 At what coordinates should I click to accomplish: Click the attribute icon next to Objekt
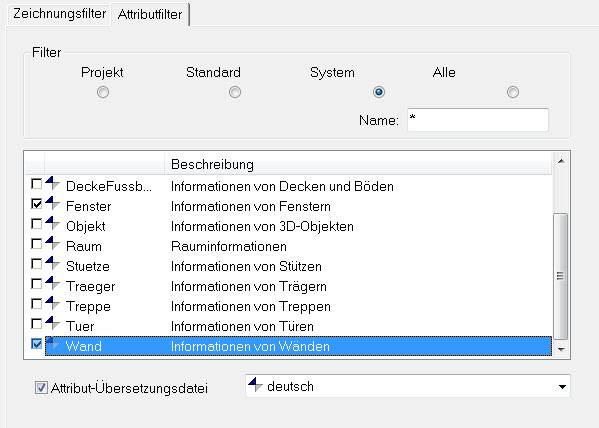click(x=52, y=223)
